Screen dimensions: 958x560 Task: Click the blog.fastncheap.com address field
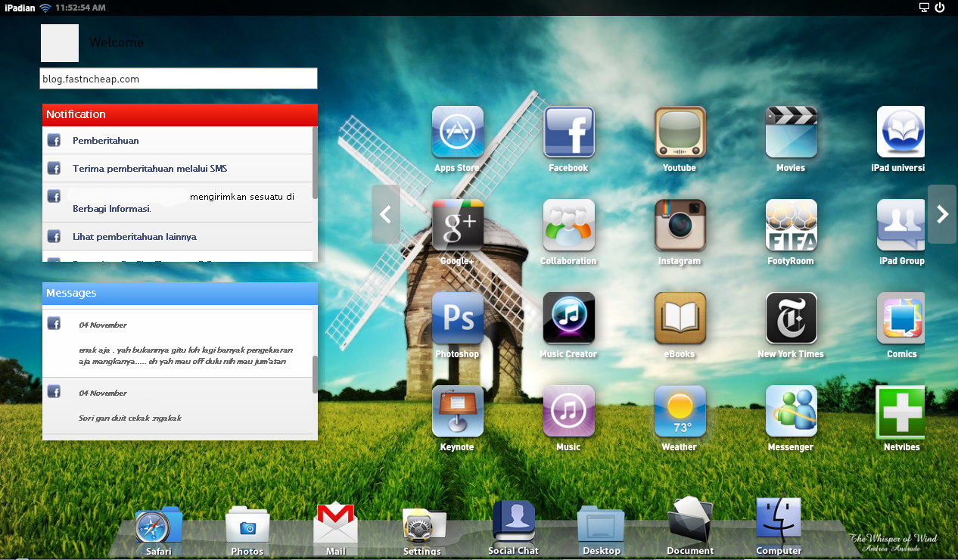(x=179, y=78)
